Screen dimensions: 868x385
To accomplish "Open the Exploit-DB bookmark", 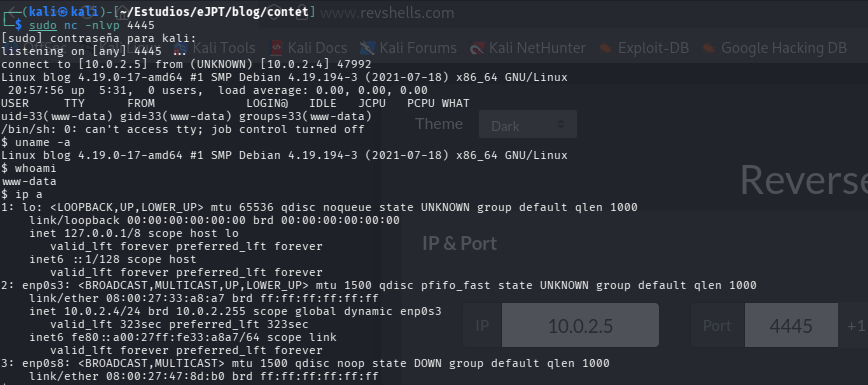I will click(644, 48).
